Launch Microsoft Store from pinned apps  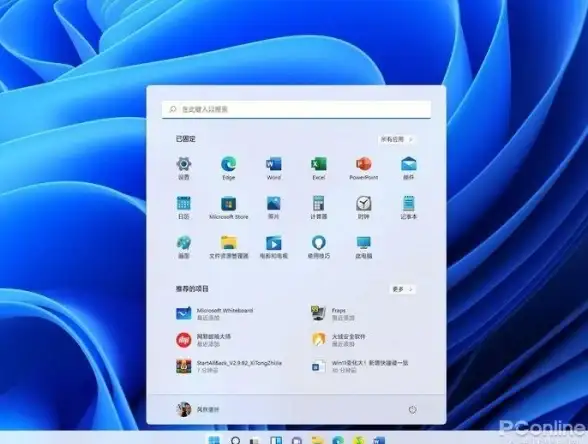[x=228, y=207]
